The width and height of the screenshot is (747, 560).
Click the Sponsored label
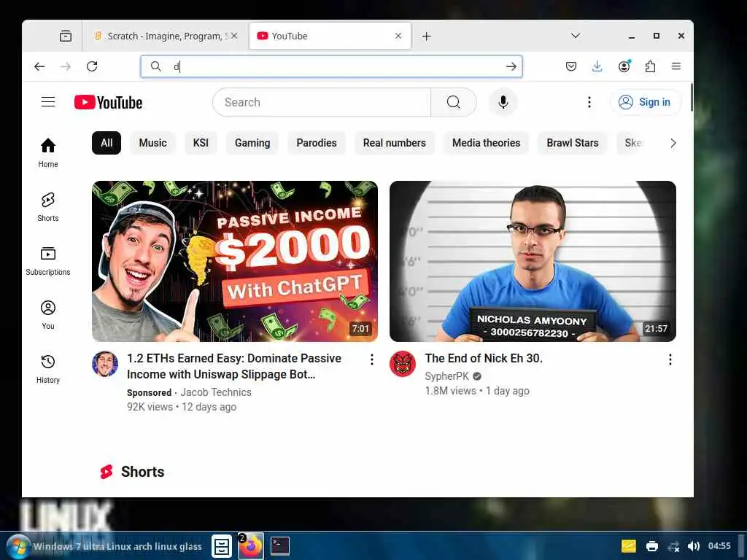click(x=149, y=393)
